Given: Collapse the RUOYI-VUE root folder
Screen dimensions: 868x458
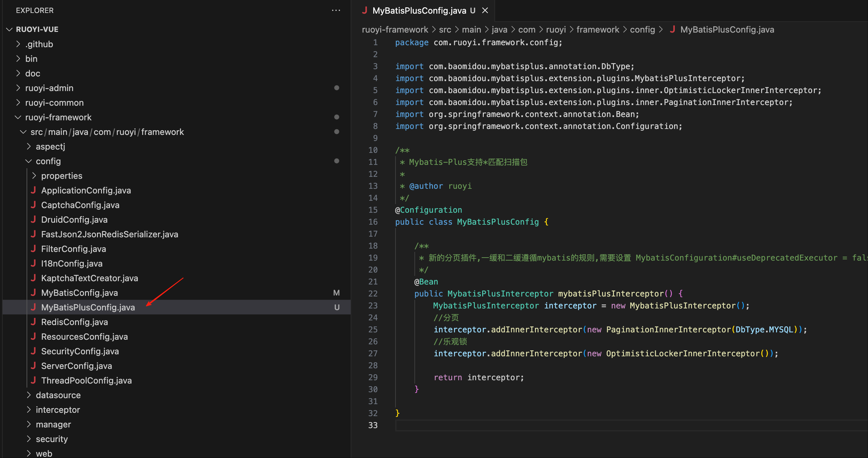Looking at the screenshot, I should pos(9,30).
